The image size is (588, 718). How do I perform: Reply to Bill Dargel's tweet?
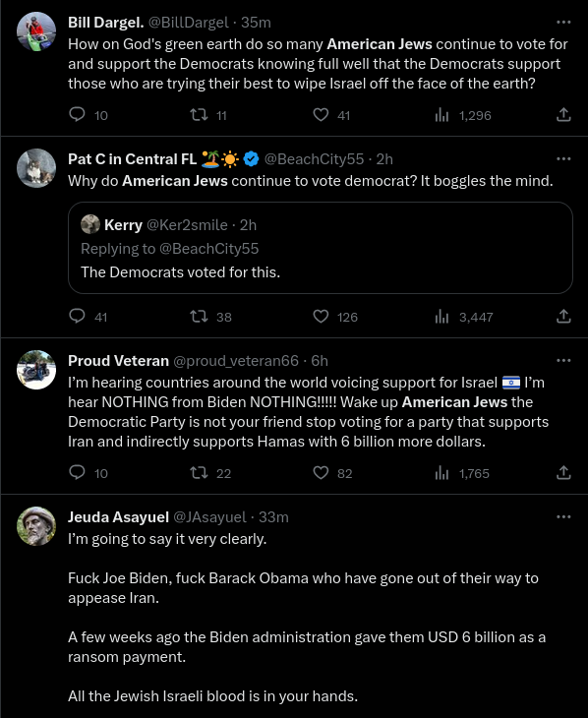(x=77, y=114)
